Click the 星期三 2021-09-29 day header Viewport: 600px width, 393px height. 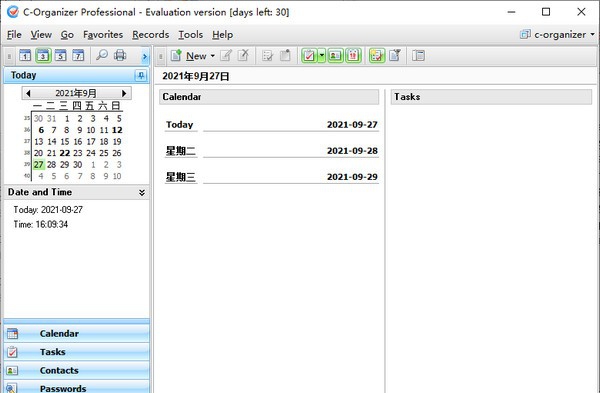click(272, 177)
